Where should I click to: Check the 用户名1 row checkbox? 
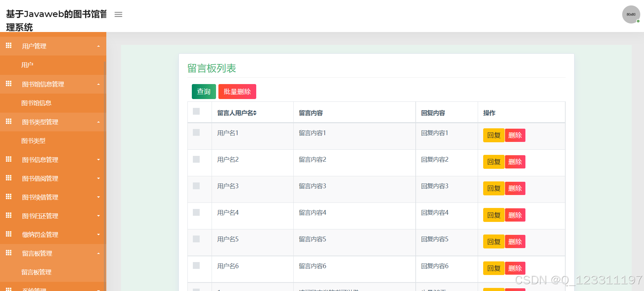196,132
